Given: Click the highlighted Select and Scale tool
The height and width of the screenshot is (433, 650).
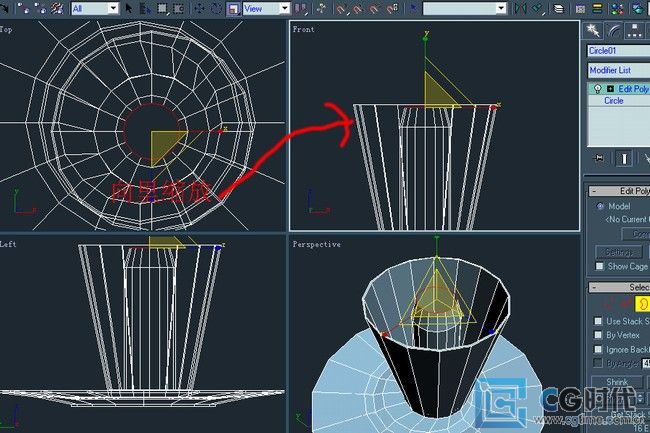Looking at the screenshot, I should (233, 9).
